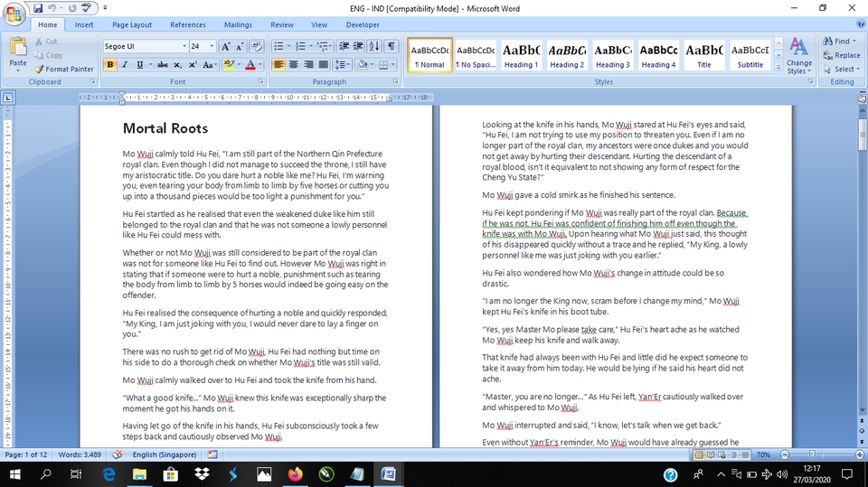Click the Replace button in Editing
The image size is (868, 487).
(x=842, y=55)
